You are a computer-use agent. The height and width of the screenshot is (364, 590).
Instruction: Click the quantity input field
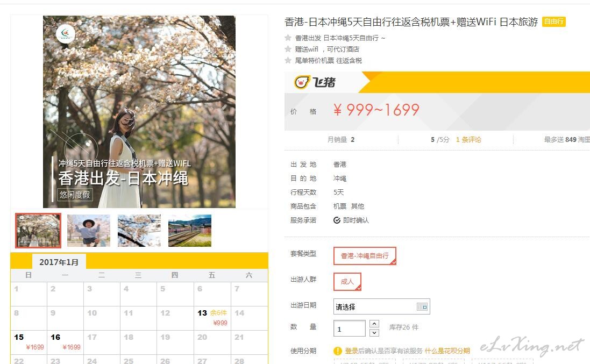(x=349, y=329)
